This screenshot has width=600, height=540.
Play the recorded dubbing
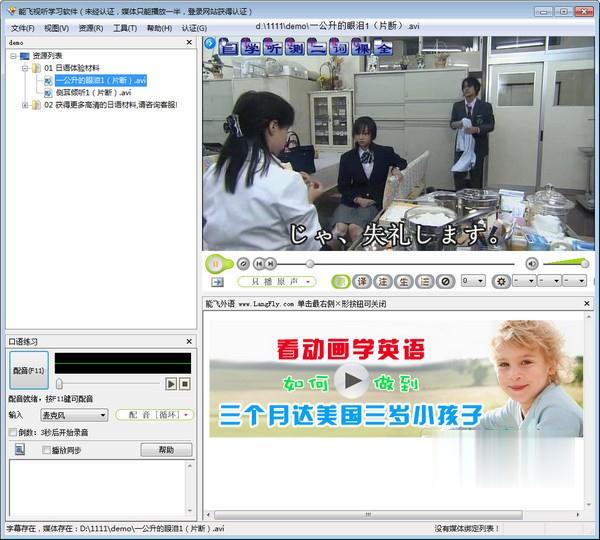click(x=171, y=383)
